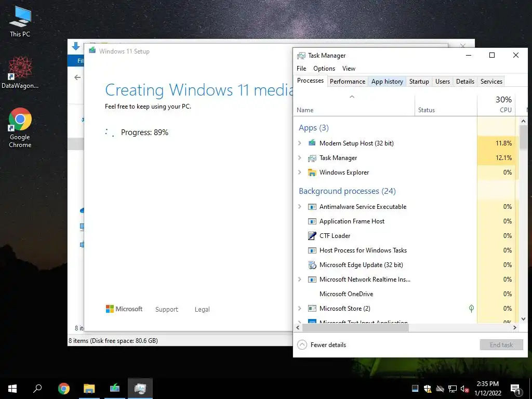Open the Windows Start menu
Viewport: 532px width, 399px height.
[x=12, y=389]
